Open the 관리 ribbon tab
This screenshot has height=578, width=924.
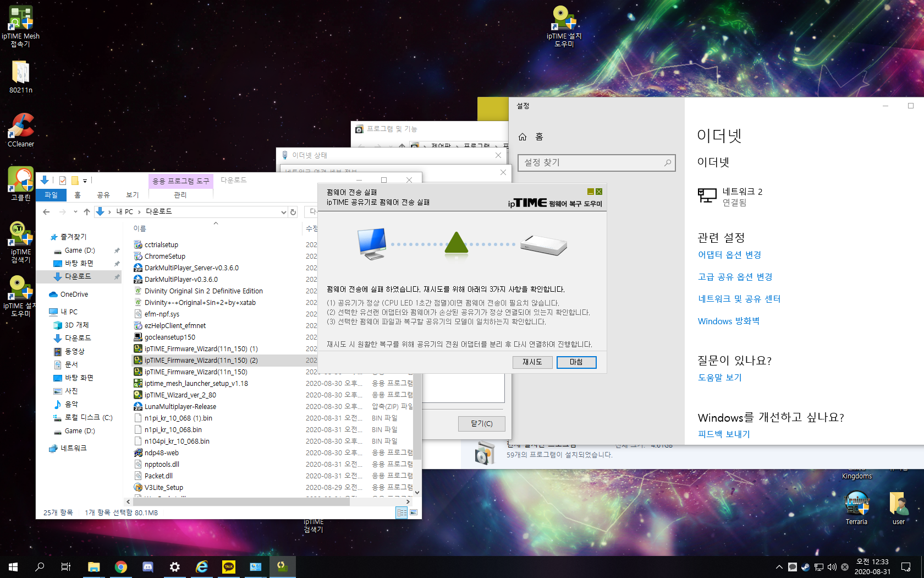point(180,195)
